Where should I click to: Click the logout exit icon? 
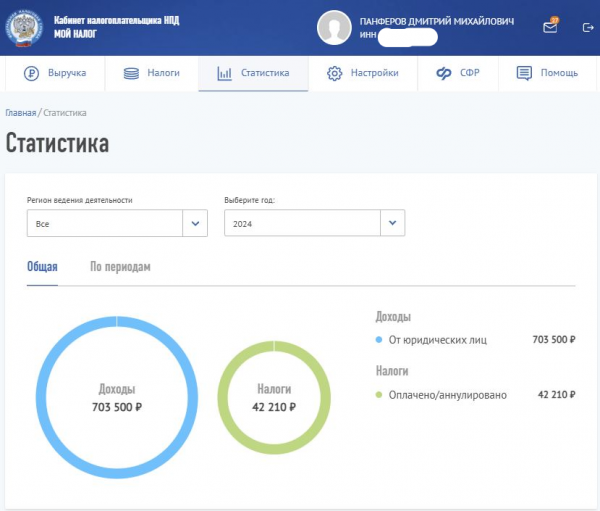[x=587, y=27]
